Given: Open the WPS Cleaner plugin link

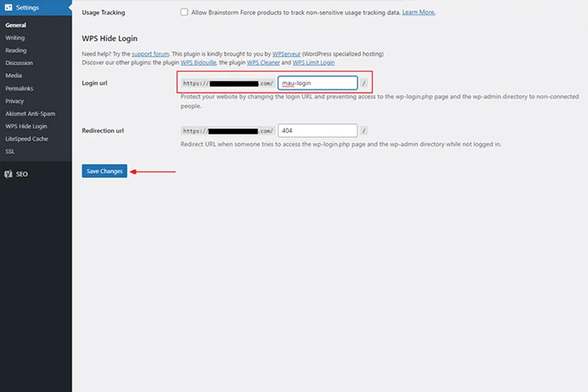Looking at the screenshot, I should pos(263,62).
